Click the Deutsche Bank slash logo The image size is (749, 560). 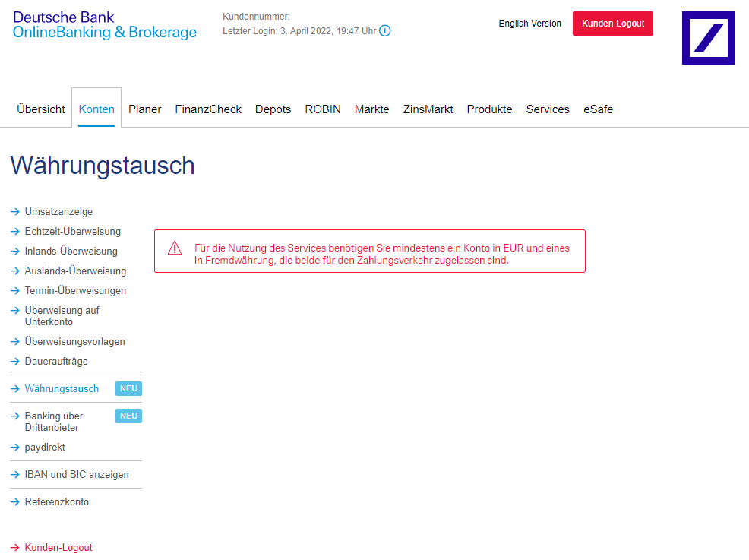[709, 38]
